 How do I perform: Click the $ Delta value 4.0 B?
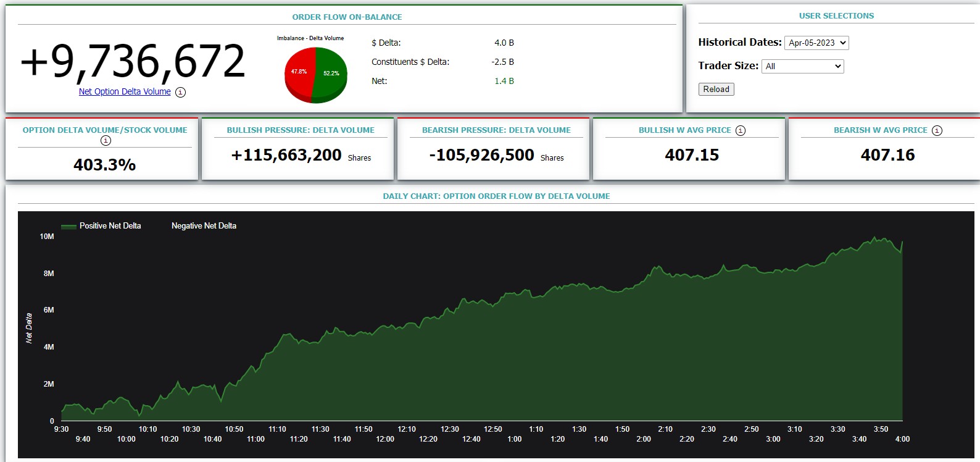coord(504,43)
